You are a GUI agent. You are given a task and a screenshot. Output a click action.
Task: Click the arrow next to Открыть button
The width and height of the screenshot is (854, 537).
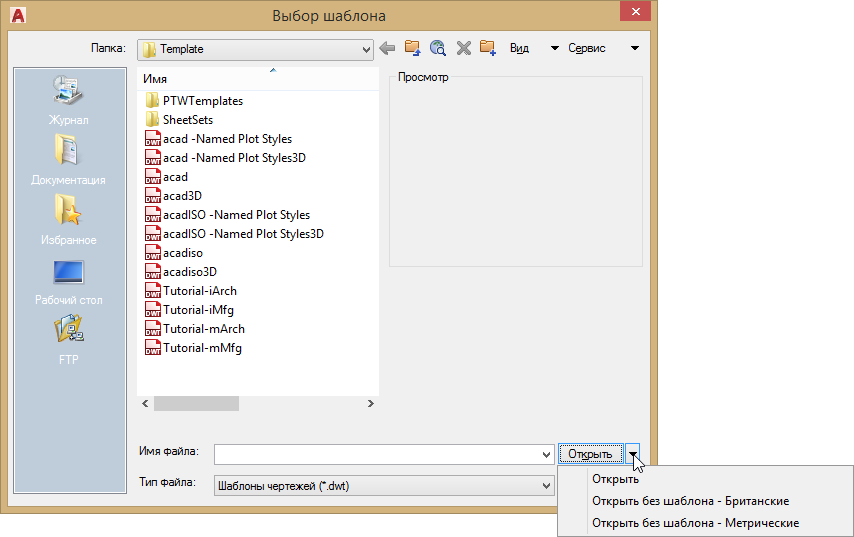[x=632, y=454]
